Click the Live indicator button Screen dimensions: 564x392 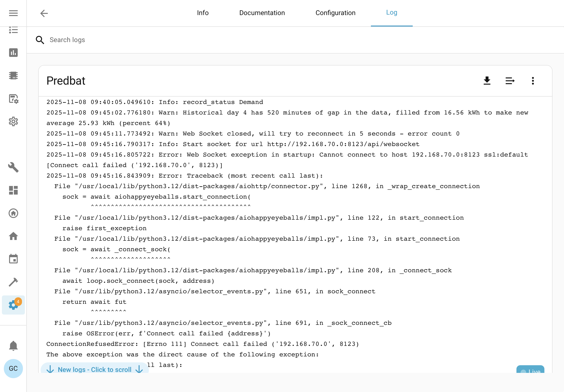[x=530, y=370]
